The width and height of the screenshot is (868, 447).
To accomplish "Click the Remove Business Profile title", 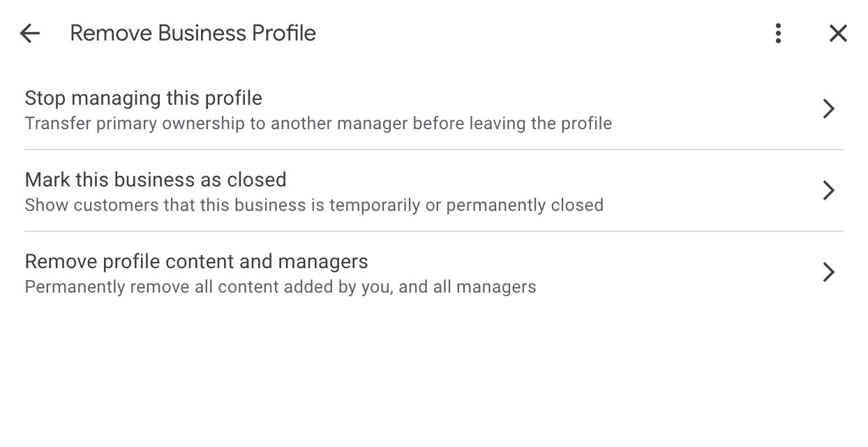I will coord(193,33).
